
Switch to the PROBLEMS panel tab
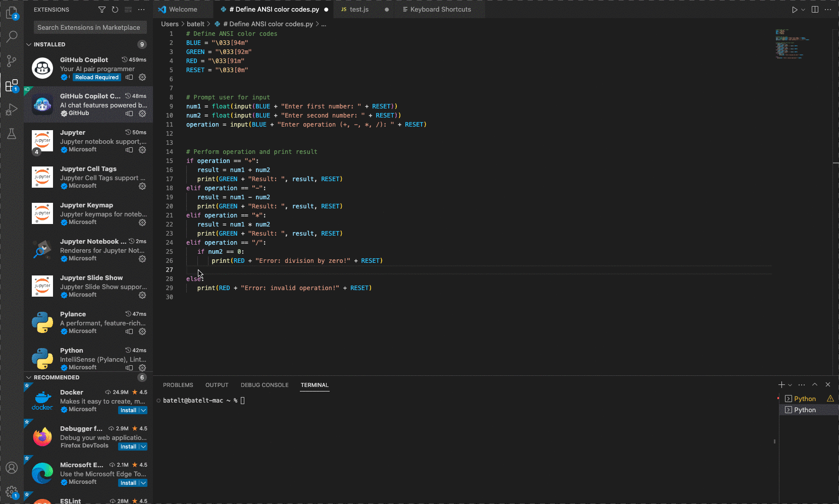pos(178,385)
